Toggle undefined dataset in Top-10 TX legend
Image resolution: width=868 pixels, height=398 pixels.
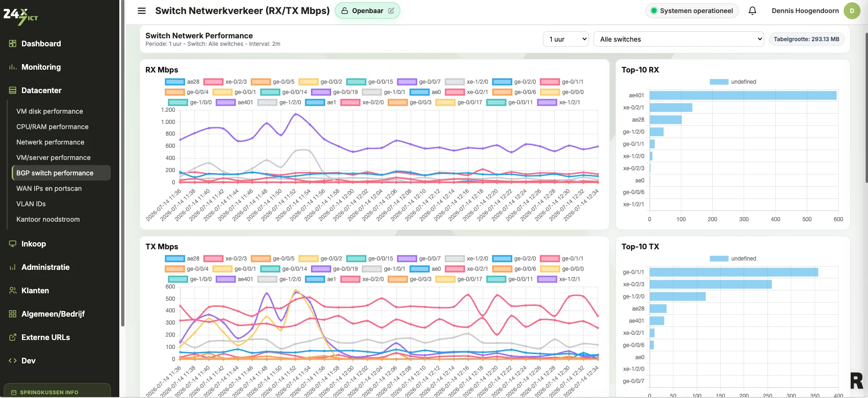pyautogui.click(x=733, y=259)
